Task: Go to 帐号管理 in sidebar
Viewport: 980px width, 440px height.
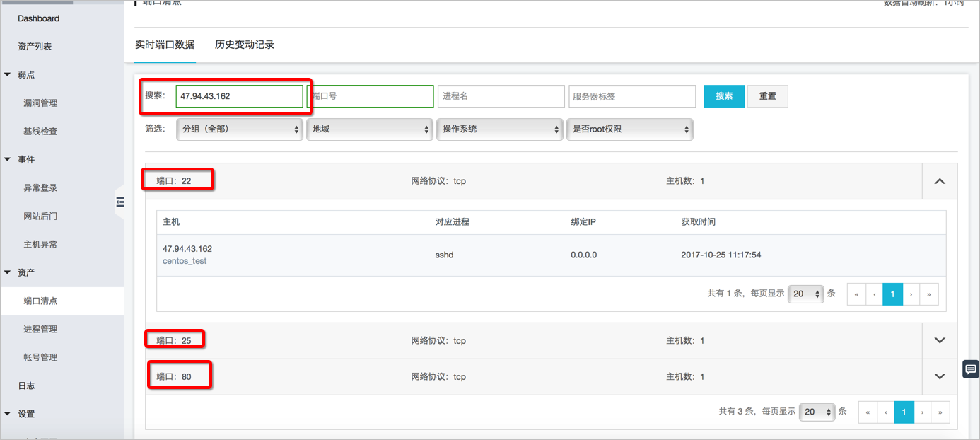Action: coord(40,357)
